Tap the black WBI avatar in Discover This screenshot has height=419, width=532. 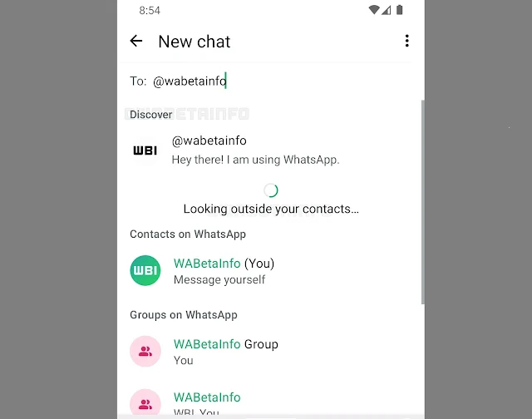click(x=145, y=150)
